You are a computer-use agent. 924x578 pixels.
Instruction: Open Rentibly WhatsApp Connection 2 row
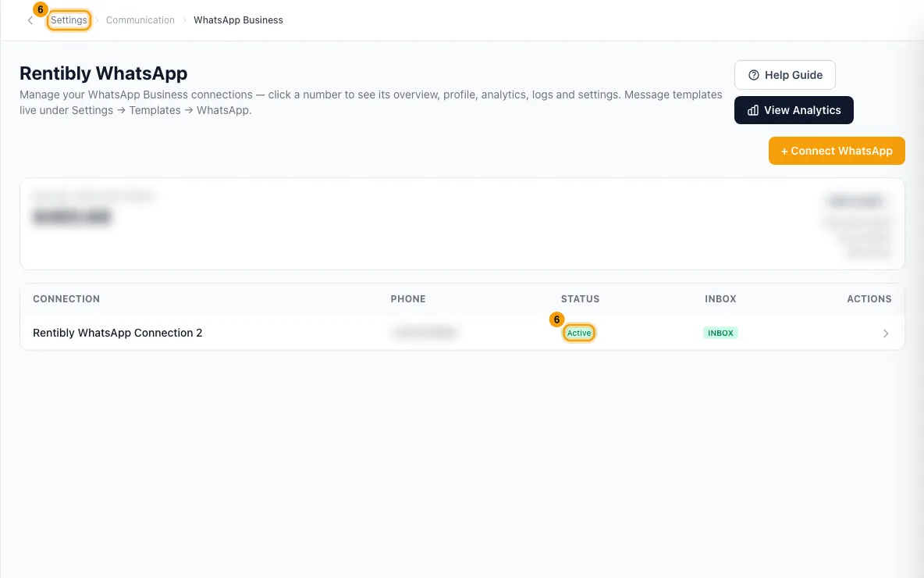pos(462,333)
